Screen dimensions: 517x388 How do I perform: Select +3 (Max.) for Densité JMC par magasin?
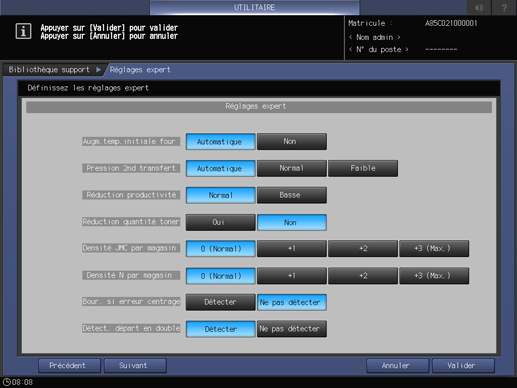tap(434, 249)
